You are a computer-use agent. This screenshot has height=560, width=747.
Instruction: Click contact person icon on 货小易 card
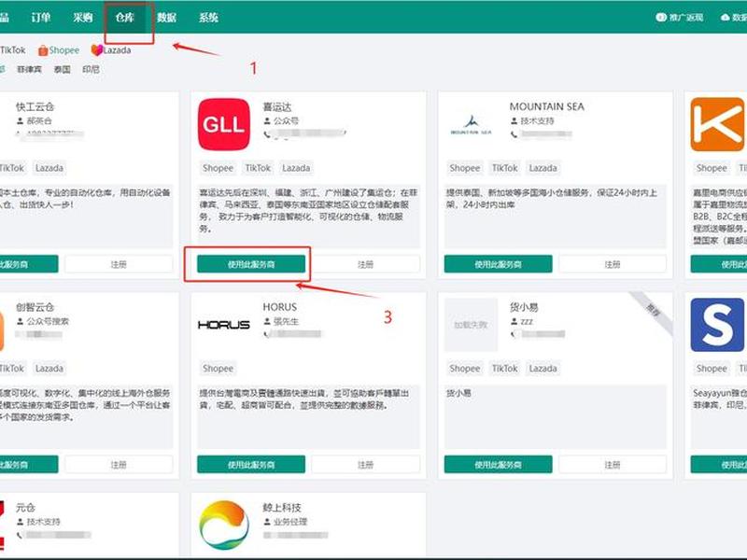[514, 321]
